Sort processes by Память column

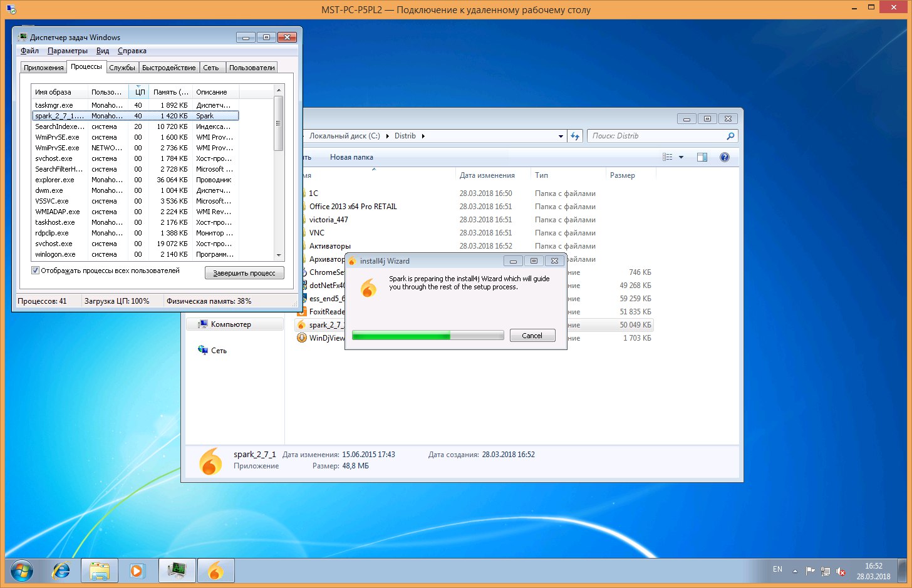[x=170, y=92]
